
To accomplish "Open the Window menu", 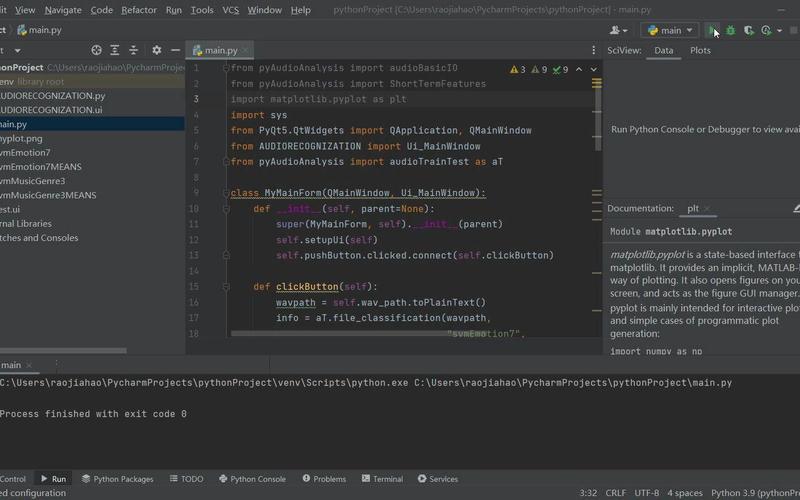I will click(264, 10).
